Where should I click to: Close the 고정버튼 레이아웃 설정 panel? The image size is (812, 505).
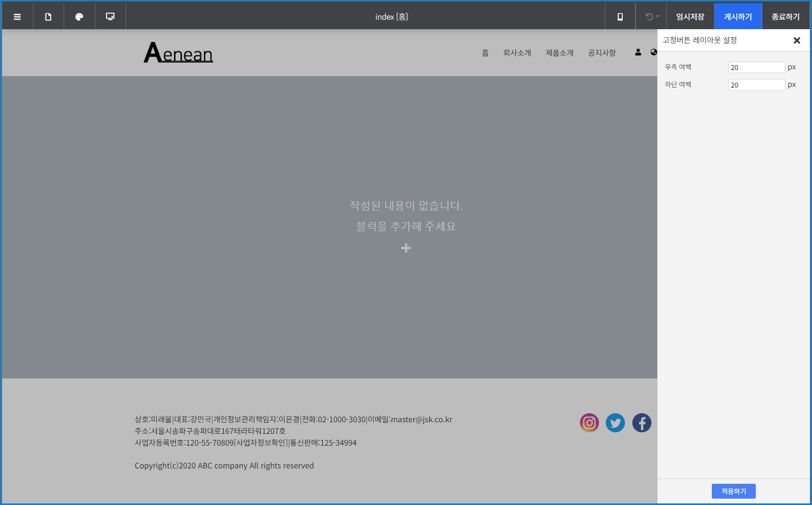(x=797, y=40)
